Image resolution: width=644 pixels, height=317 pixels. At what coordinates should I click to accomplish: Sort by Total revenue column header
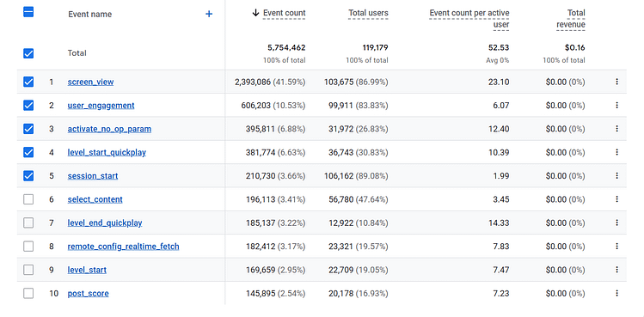click(x=571, y=19)
